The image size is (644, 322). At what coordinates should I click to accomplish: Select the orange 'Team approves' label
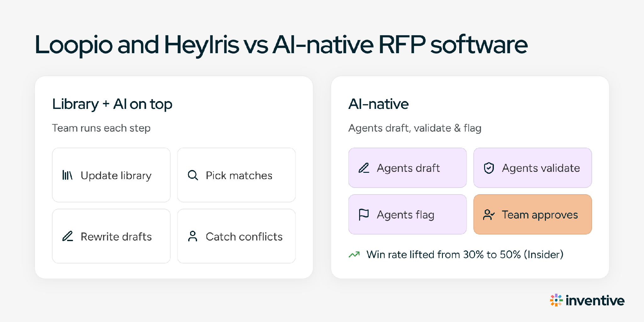tap(540, 215)
